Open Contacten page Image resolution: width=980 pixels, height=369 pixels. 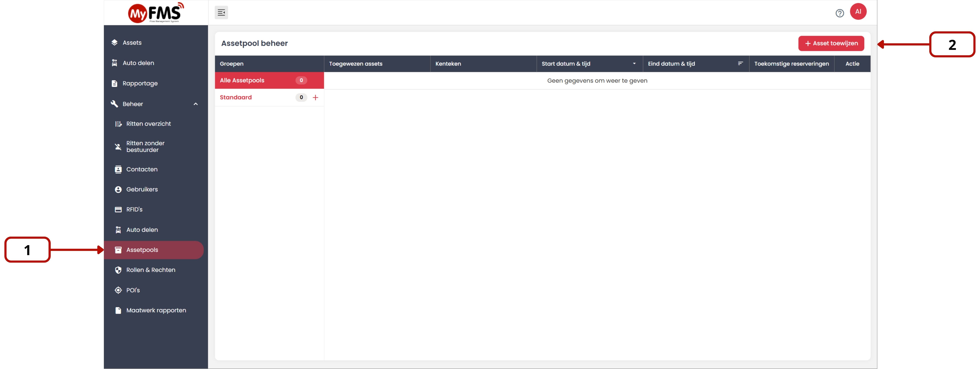coord(141,169)
